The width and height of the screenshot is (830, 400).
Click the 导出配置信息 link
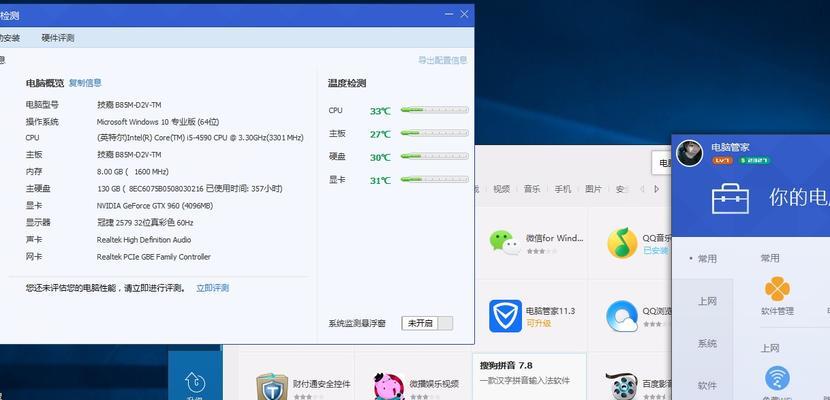pos(443,60)
